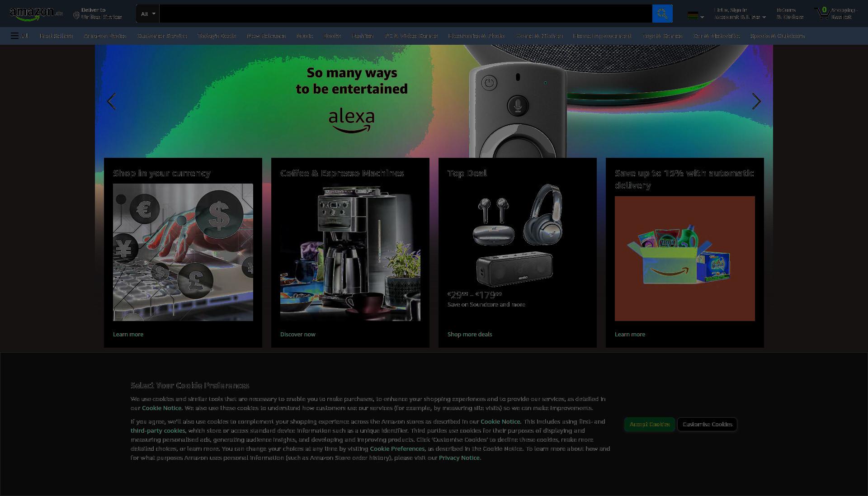Click the magnifying glass search button
868x496 pixels.
point(662,14)
